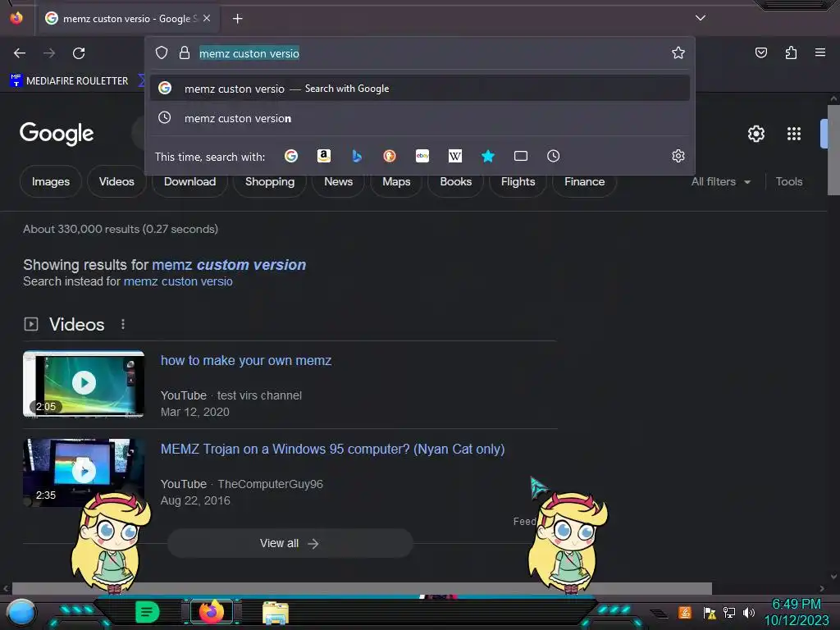Click the site security padlock icon
The height and width of the screenshot is (630, 840).
click(185, 52)
